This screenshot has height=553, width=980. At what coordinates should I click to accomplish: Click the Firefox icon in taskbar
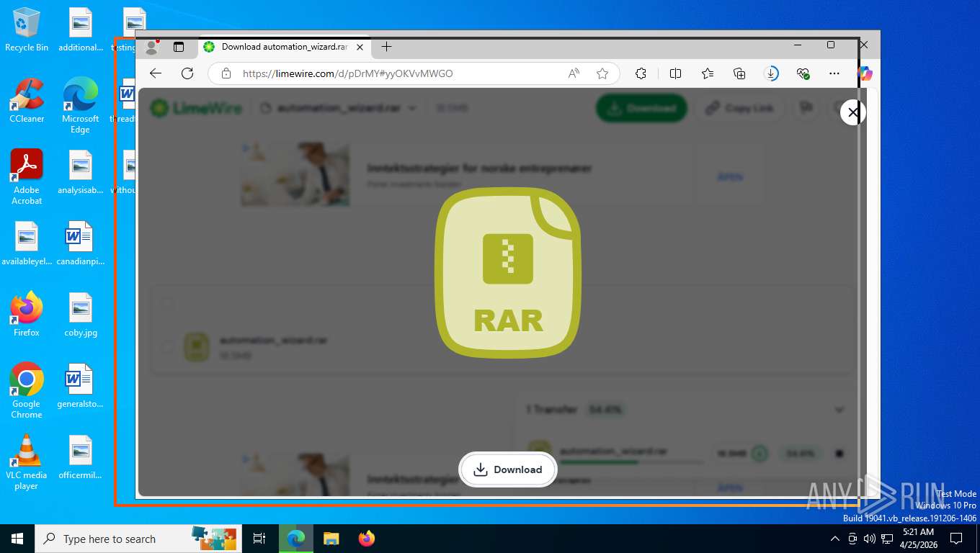[x=367, y=539]
